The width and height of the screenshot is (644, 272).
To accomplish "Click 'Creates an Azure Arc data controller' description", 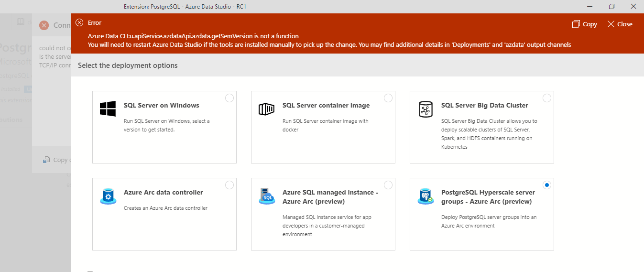I will pyautogui.click(x=165, y=208).
